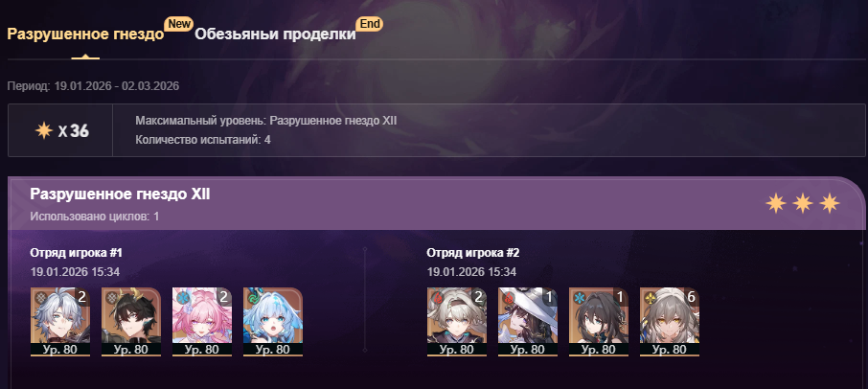
Task: Click the Отряд игрока #2 label
Action: (x=473, y=253)
